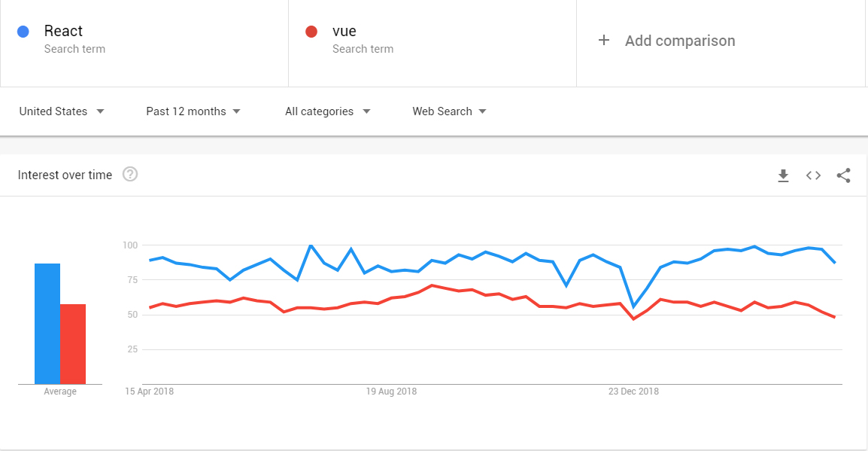This screenshot has height=451, width=868.
Task: Click the plus icon for Add comparison
Action: pos(604,41)
